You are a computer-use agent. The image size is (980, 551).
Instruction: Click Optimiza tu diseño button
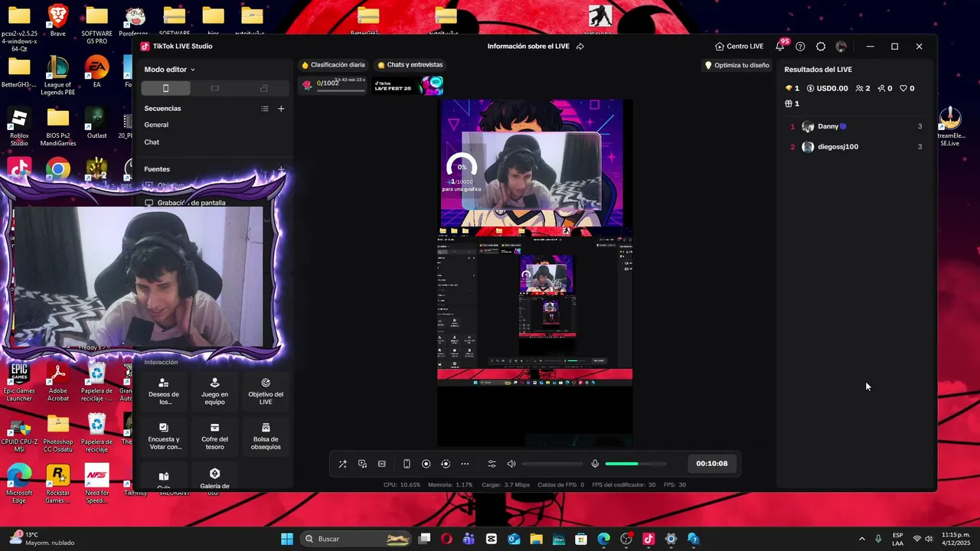click(737, 65)
